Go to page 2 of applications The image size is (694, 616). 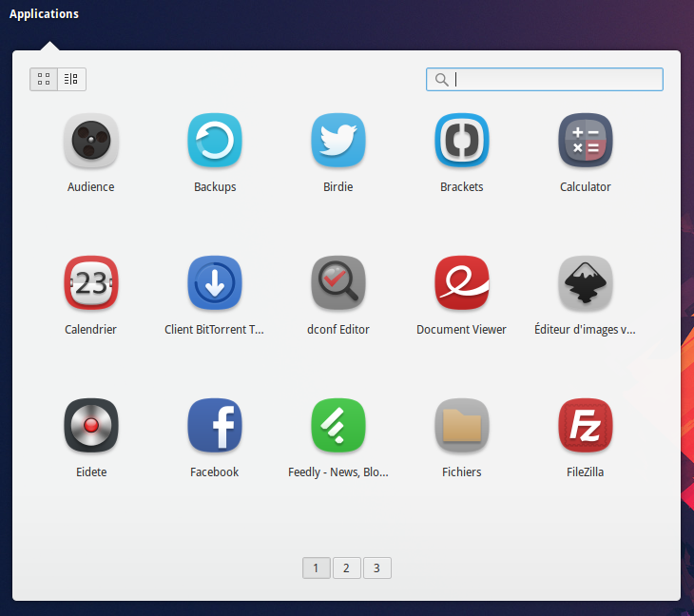347,568
